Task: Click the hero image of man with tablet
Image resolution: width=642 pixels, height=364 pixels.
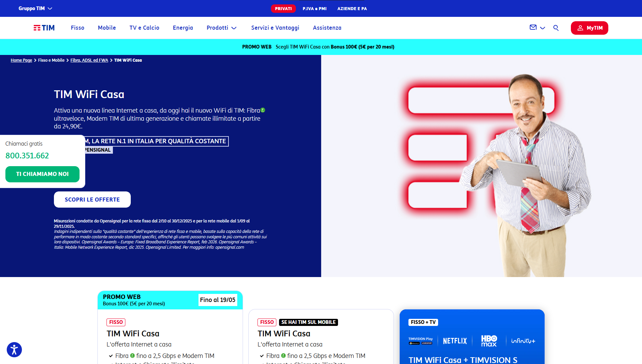Action: [x=482, y=166]
